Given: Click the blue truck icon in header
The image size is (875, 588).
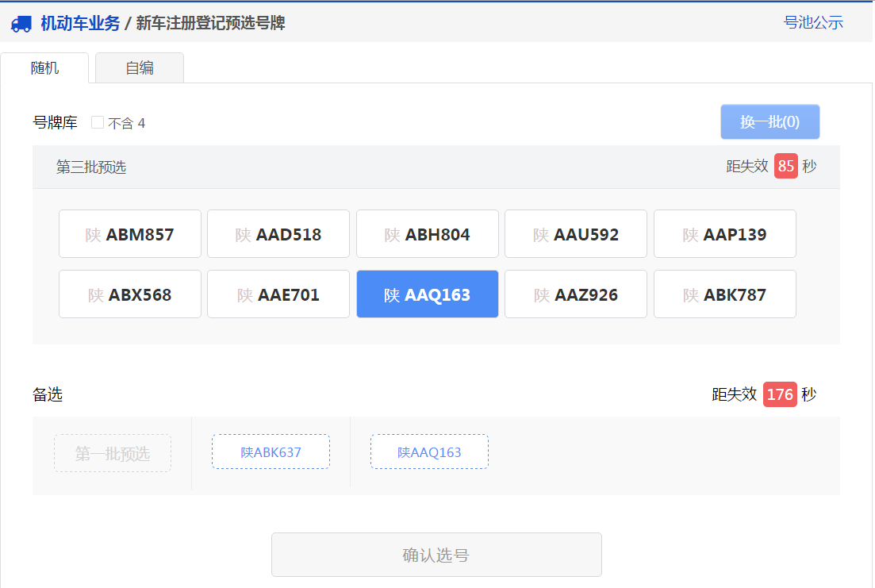Looking at the screenshot, I should (x=21, y=24).
